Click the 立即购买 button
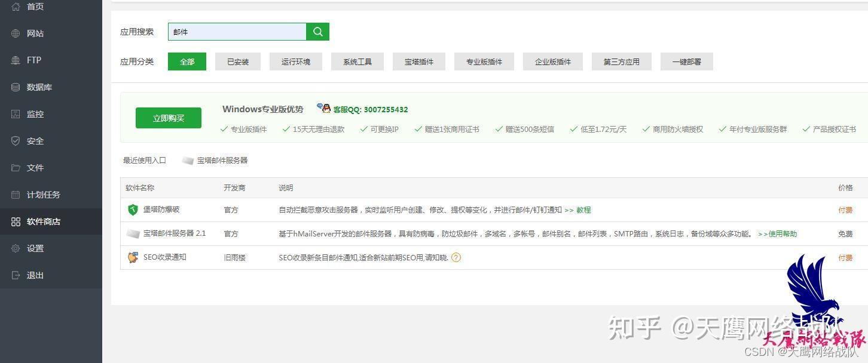The image size is (868, 363). [x=169, y=118]
